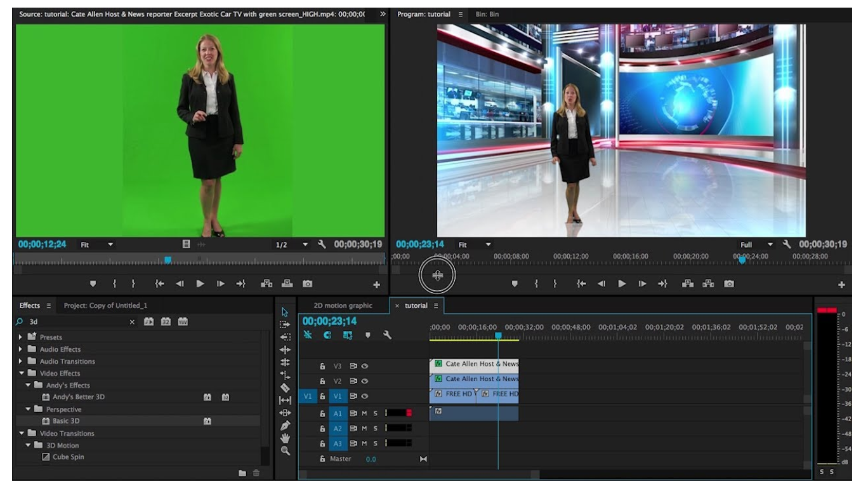Click the Export Frame camera icon in Program monitor
The image size is (868, 489).
(x=730, y=285)
